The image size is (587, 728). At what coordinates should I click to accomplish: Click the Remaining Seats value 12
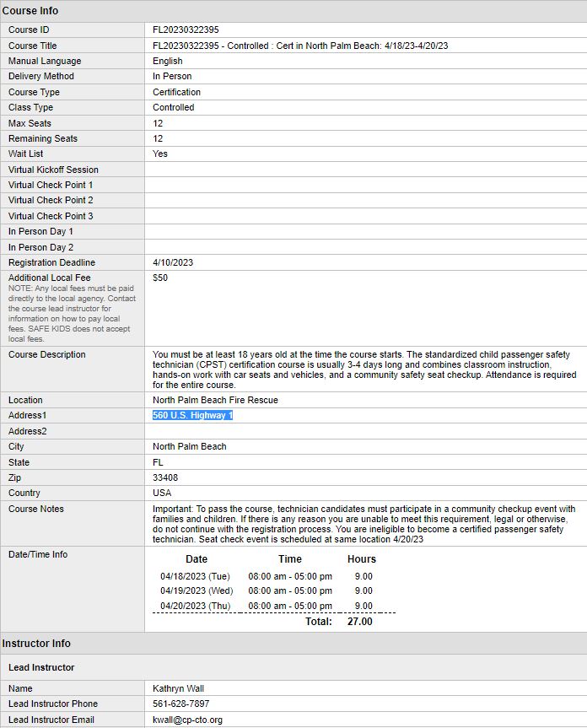click(x=158, y=138)
